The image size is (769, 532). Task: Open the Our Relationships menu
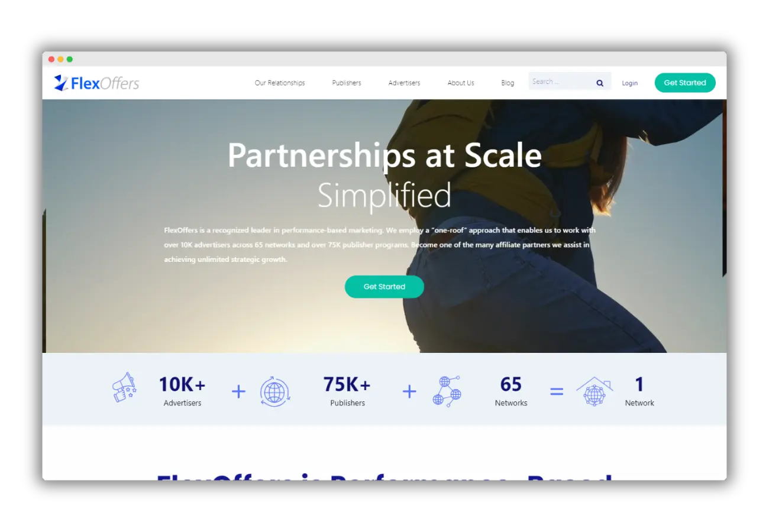point(280,83)
